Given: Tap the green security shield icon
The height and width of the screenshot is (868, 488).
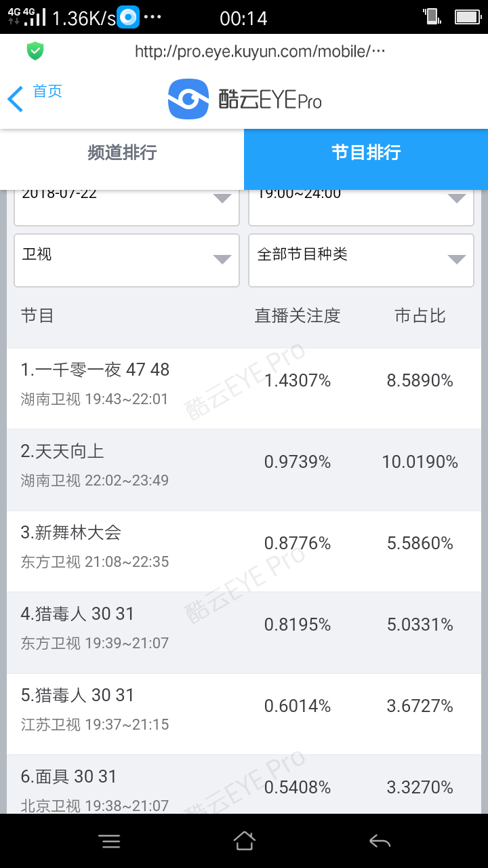Looking at the screenshot, I should [x=35, y=52].
